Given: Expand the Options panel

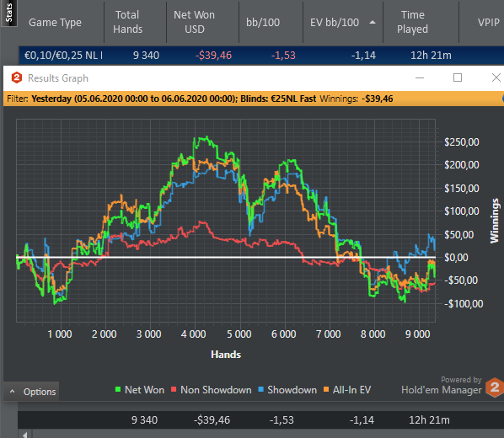Looking at the screenshot, I should click(31, 392).
